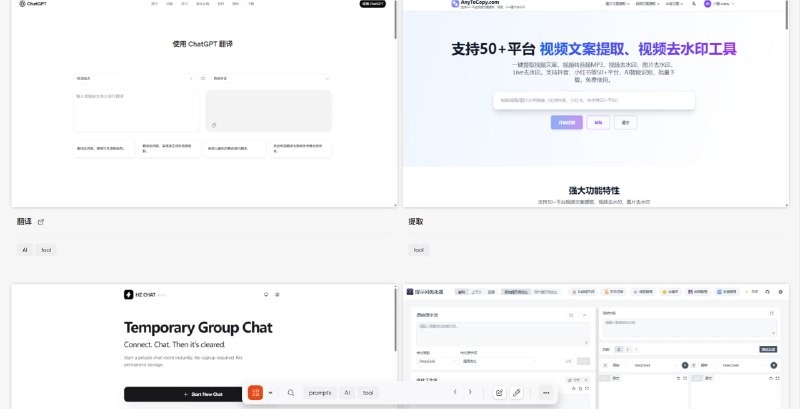Open the first navigation dropdown in AnyToCopy header

click(x=617, y=4)
